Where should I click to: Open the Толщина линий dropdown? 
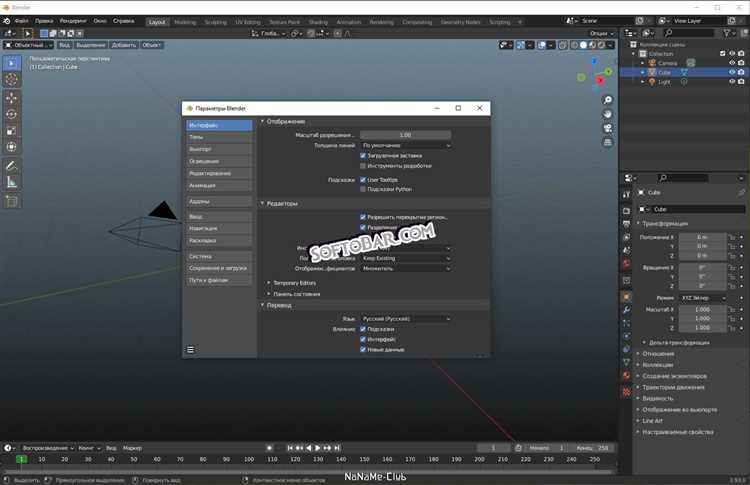(x=406, y=145)
